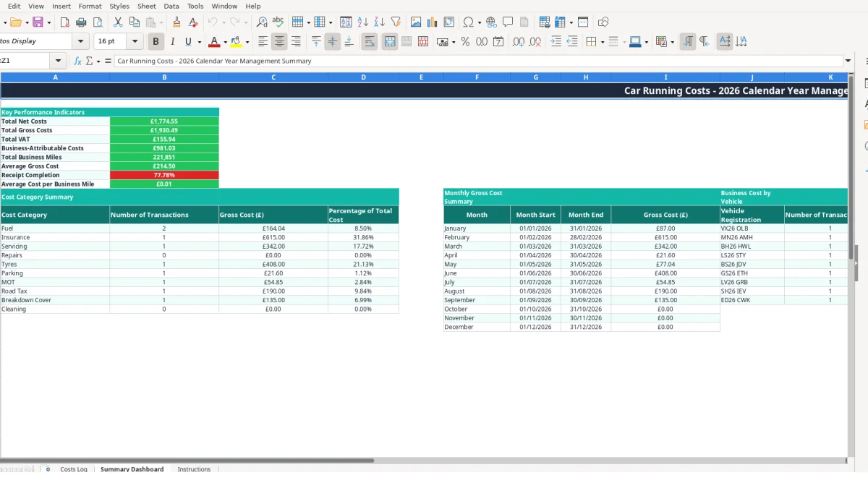868x488 pixels.
Task: Switch to Instructions sheet tab
Action: point(194,469)
